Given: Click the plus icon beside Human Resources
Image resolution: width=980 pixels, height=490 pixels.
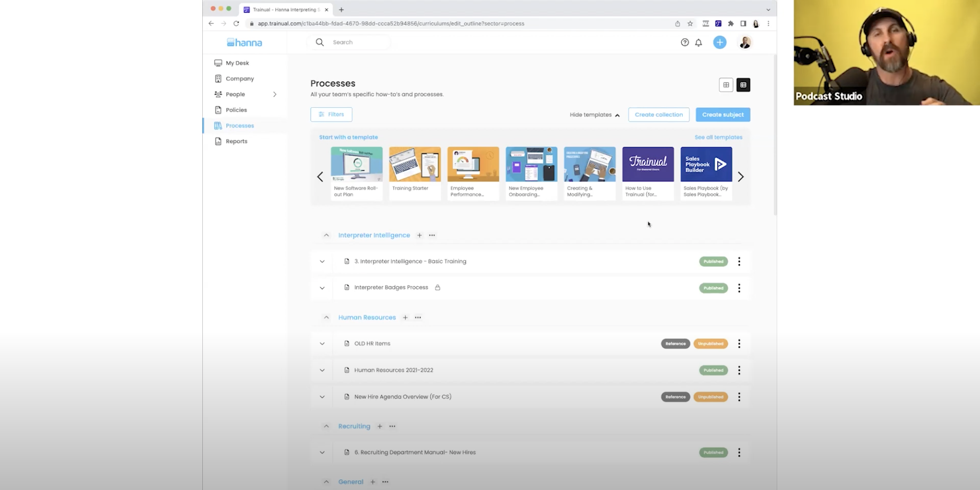Looking at the screenshot, I should click(405, 317).
